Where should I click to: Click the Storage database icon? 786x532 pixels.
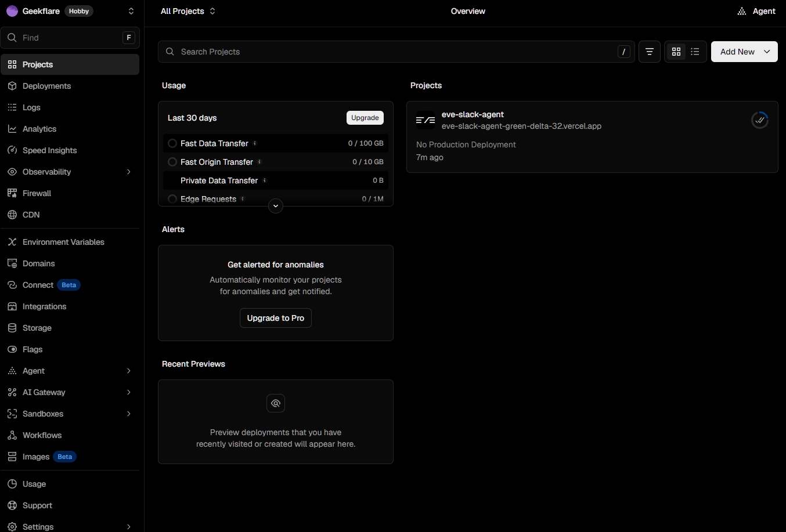coord(12,328)
